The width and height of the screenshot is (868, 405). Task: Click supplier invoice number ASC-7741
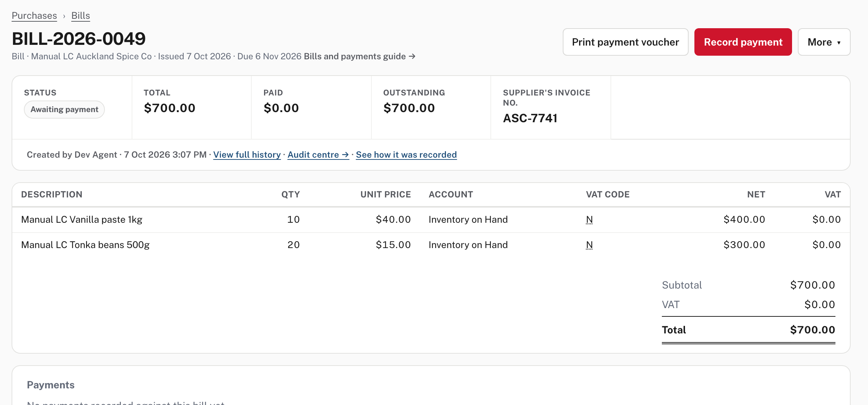pos(530,118)
